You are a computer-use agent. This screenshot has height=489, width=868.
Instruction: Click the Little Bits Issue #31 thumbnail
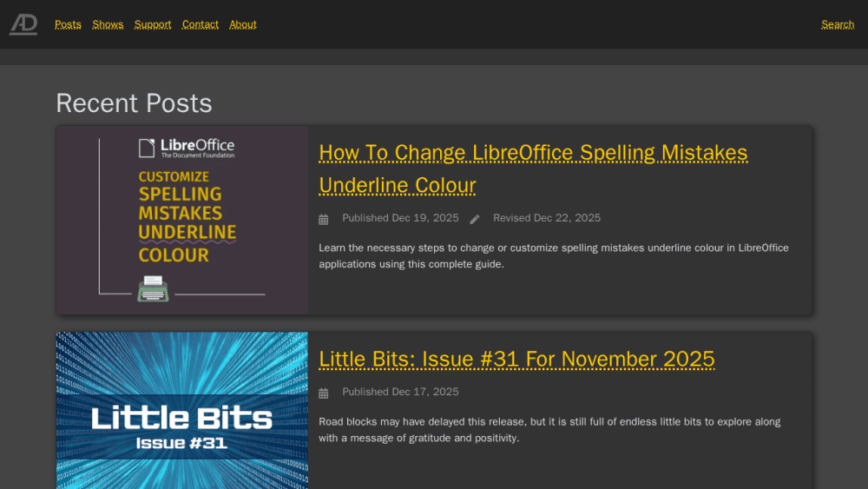[182, 410]
